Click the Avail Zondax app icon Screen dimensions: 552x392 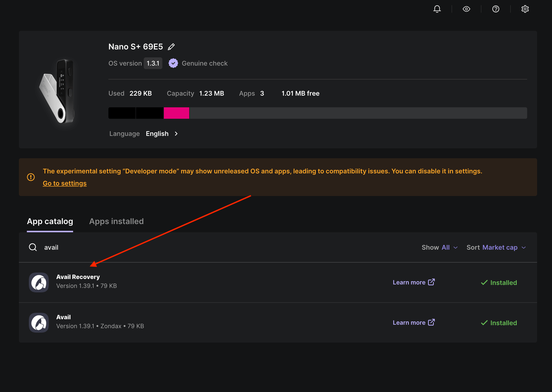[x=39, y=323]
